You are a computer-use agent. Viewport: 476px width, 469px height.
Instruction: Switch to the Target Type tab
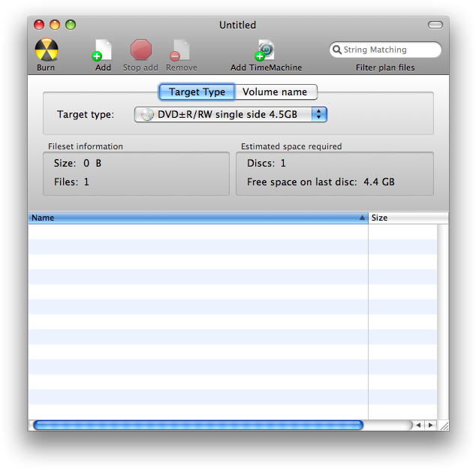(x=197, y=92)
